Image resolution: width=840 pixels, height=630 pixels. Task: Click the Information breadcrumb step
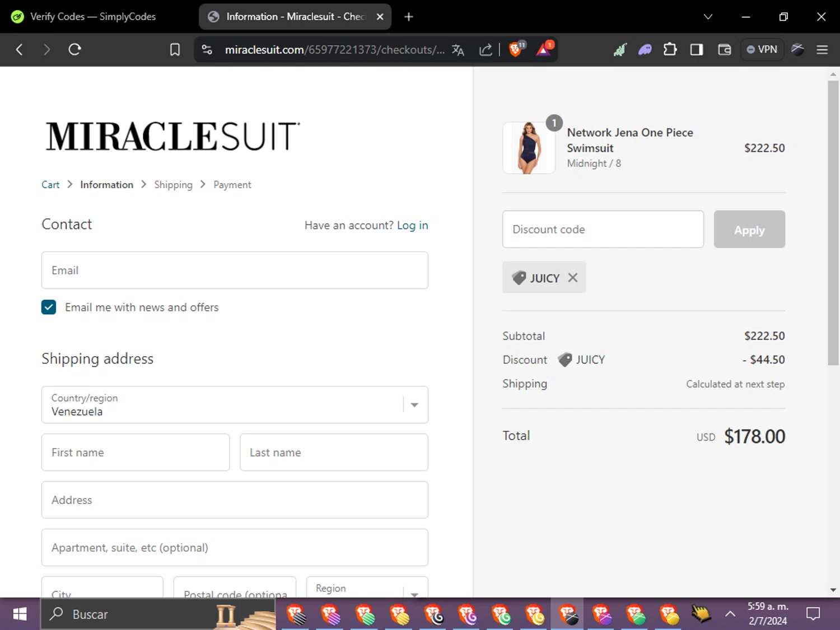(x=106, y=185)
